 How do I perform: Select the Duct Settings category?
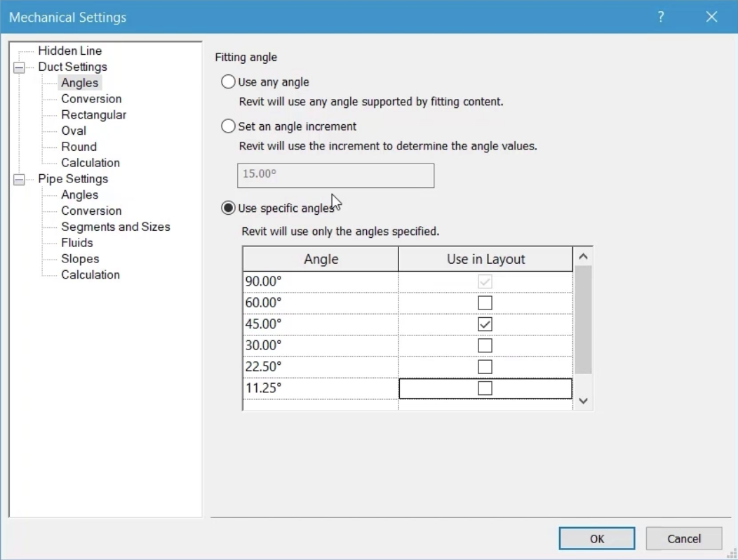72,67
